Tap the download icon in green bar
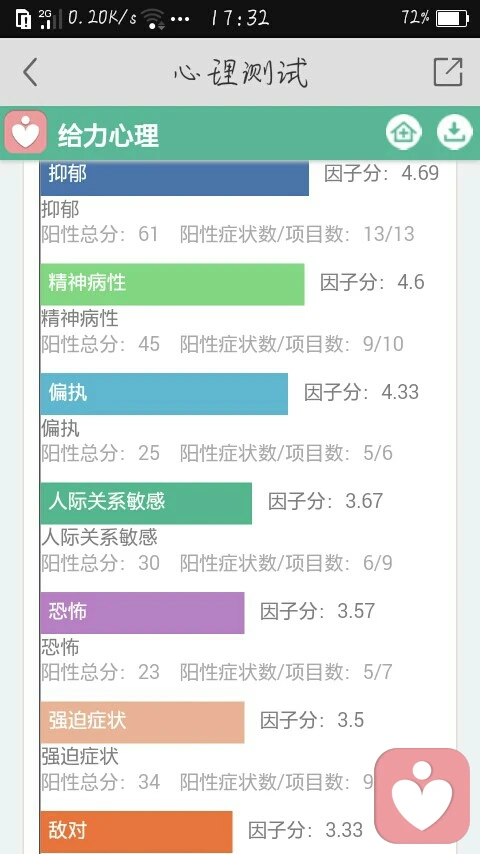The height and width of the screenshot is (854, 480). click(x=454, y=132)
